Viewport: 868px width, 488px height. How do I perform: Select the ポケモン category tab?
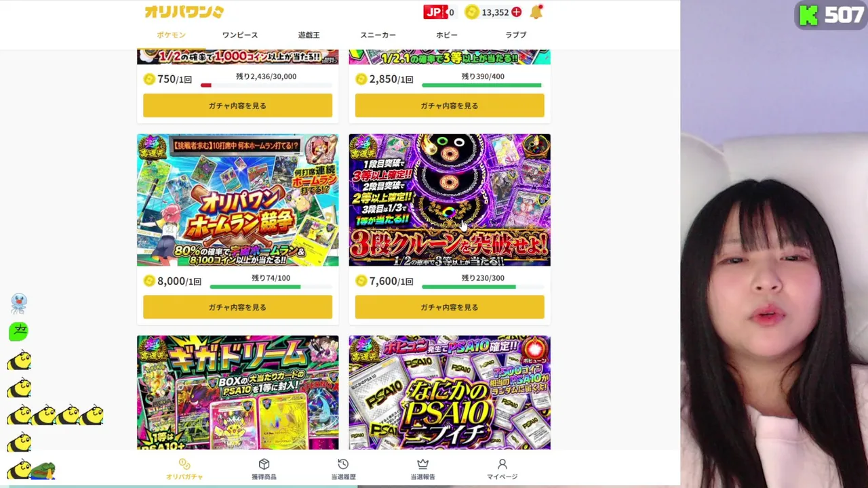(171, 35)
